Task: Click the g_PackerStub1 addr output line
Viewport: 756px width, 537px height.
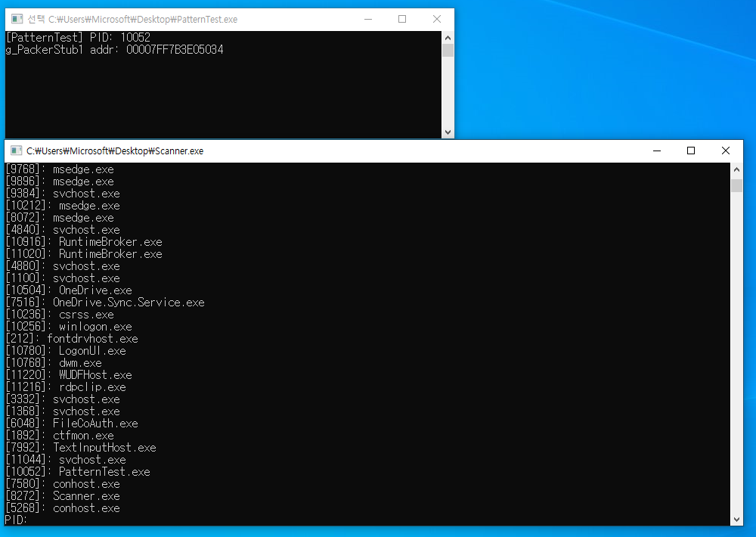Action: click(x=114, y=50)
